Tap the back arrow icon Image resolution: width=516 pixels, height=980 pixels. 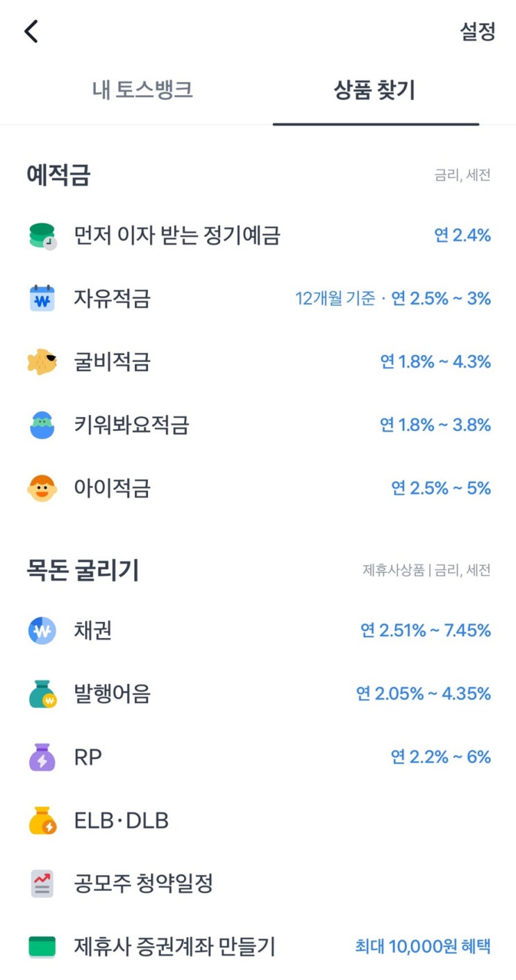tap(31, 31)
